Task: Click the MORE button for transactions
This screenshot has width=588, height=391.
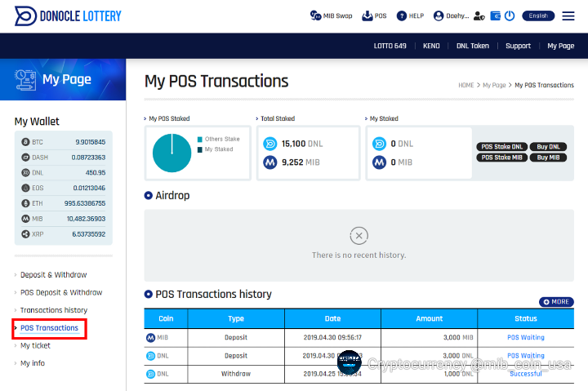Action: pos(556,302)
